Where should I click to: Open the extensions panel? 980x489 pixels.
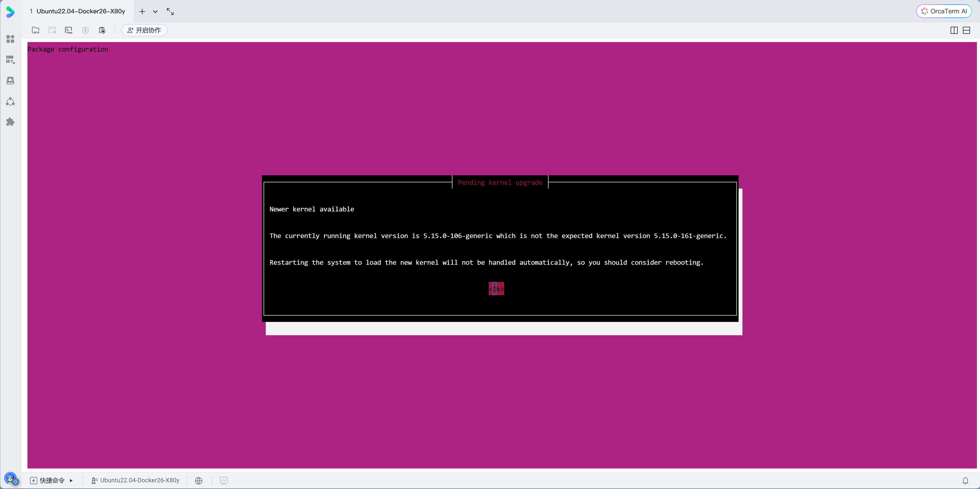10,121
